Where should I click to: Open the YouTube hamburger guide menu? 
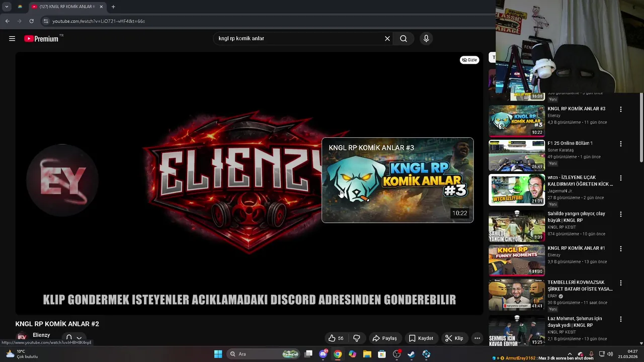tap(12, 39)
